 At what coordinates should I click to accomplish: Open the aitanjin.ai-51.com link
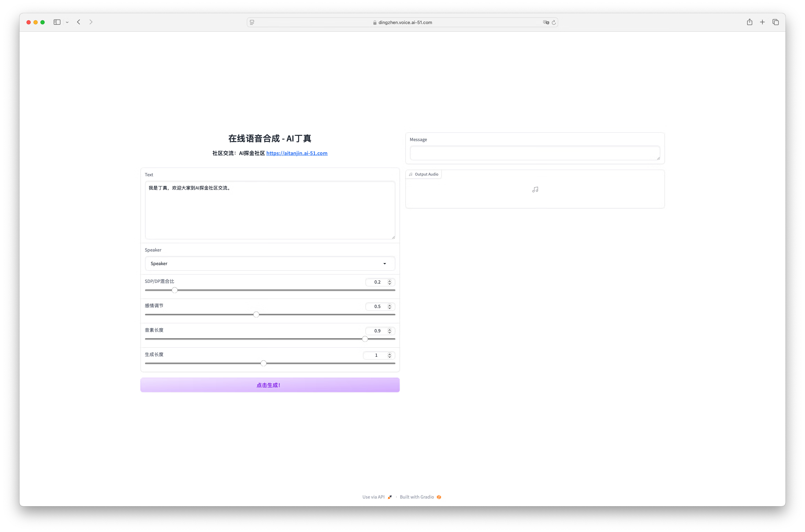point(297,153)
